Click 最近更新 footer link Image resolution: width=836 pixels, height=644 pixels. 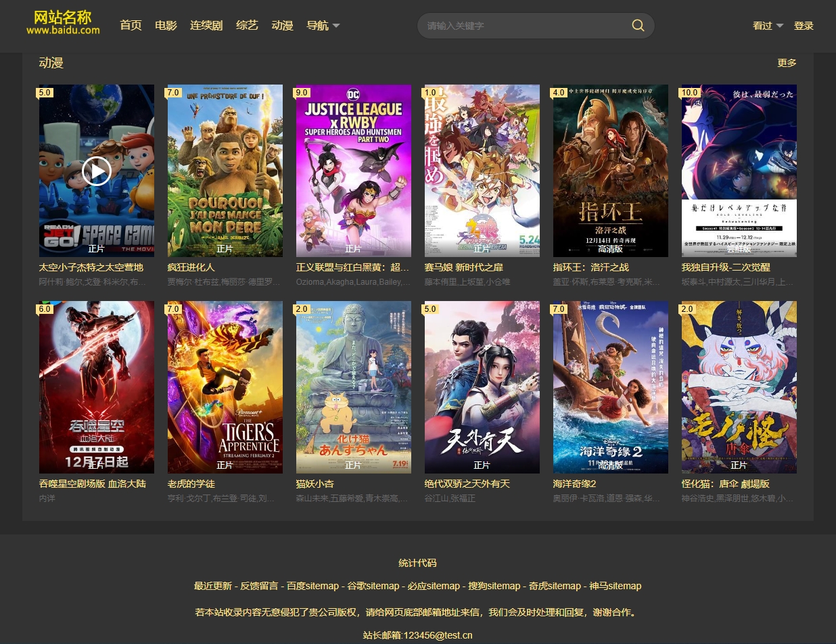click(x=213, y=586)
